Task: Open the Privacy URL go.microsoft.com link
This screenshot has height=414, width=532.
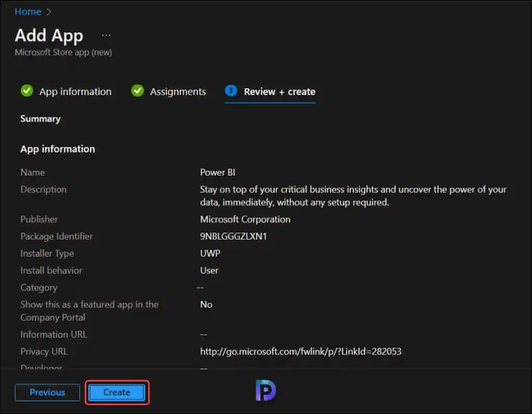Action: pos(301,352)
